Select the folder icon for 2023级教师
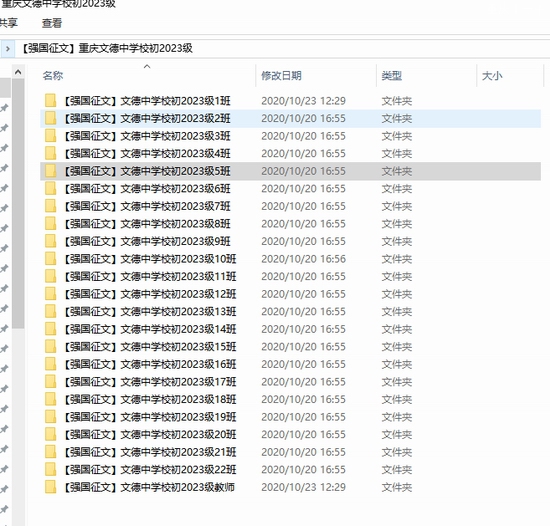This screenshot has width=550, height=526. (51, 487)
